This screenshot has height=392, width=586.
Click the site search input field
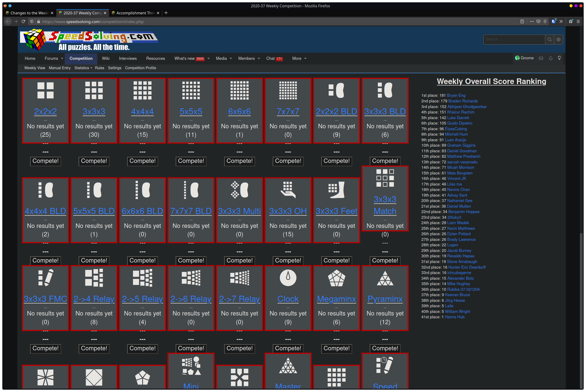coord(514,40)
